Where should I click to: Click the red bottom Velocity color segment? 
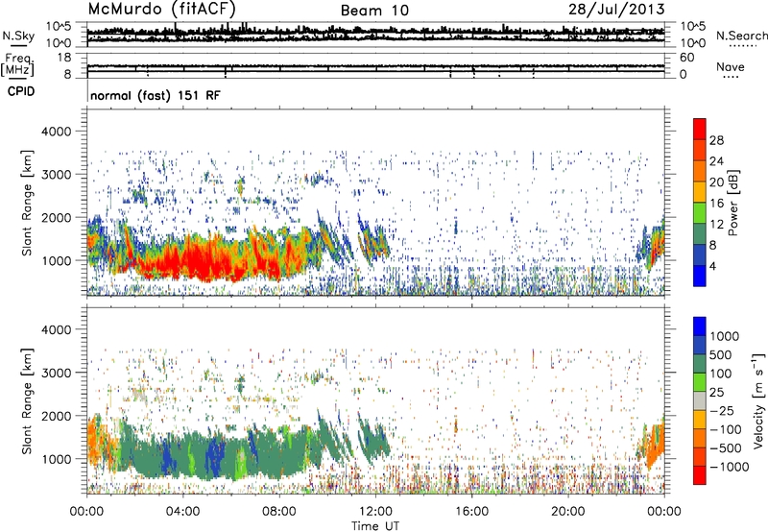pyautogui.click(x=700, y=475)
